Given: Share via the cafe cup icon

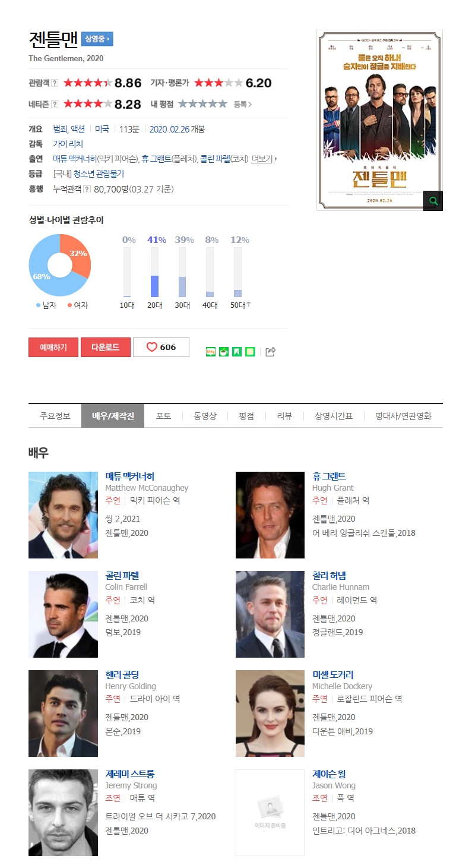Looking at the screenshot, I should click(x=224, y=352).
